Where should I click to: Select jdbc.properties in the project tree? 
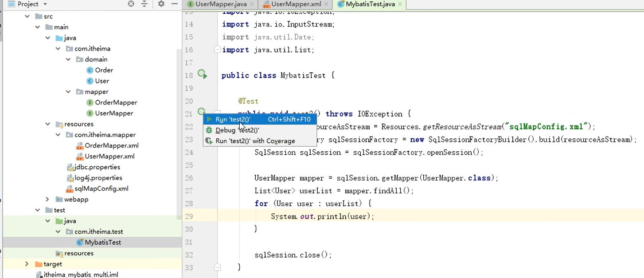98,167
